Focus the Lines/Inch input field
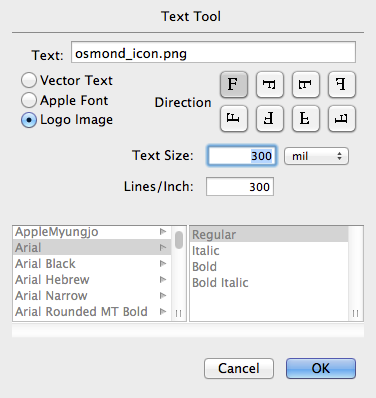Screen dimensions: 376x398 tap(240, 187)
